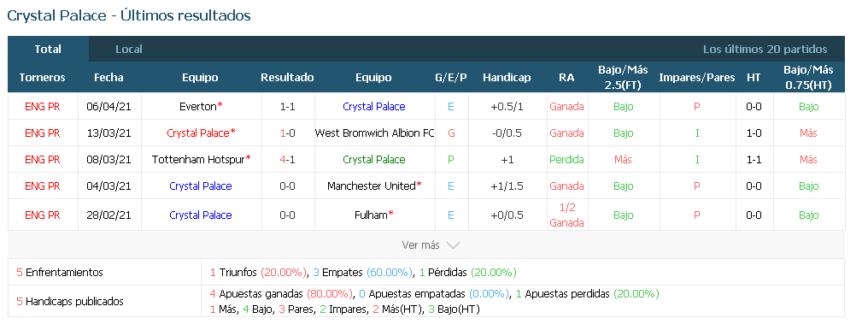
Task: Open Manchester United team link
Action: [x=371, y=186]
